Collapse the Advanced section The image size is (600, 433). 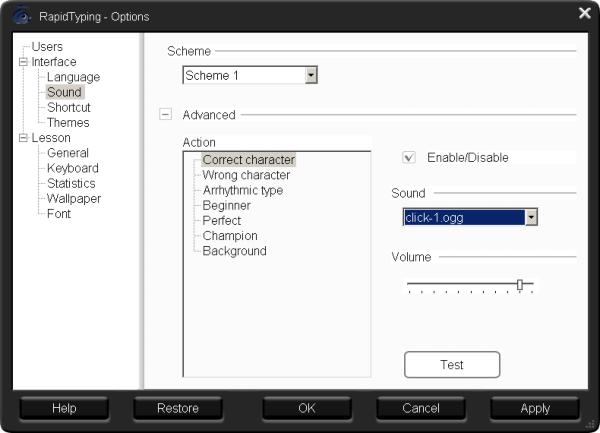[x=165, y=114]
